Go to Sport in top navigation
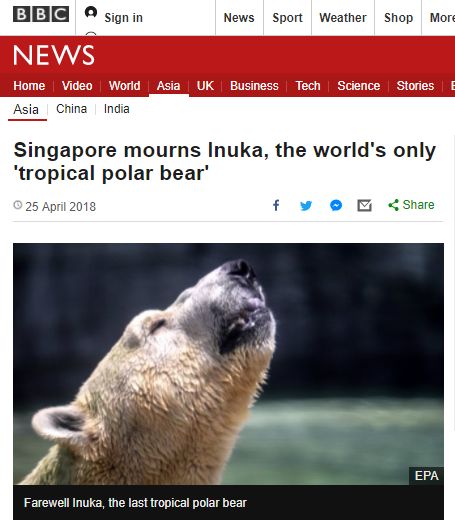The height and width of the screenshot is (528, 455). click(287, 18)
